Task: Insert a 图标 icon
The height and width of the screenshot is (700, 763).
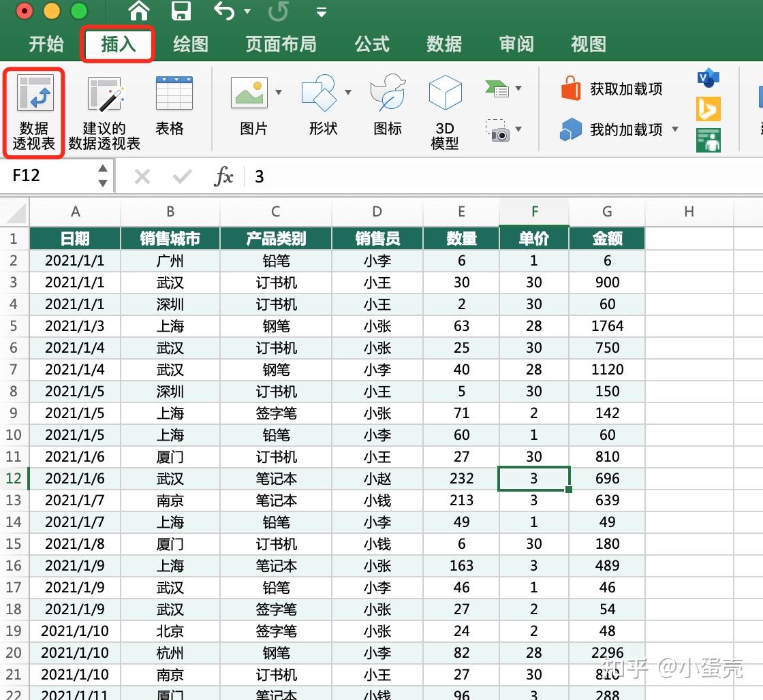Action: point(388,106)
